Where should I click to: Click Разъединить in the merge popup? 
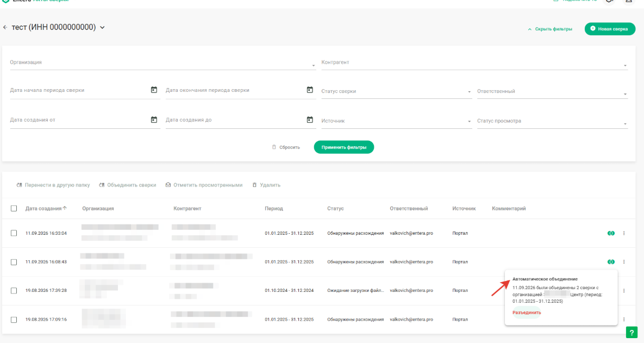pyautogui.click(x=527, y=313)
